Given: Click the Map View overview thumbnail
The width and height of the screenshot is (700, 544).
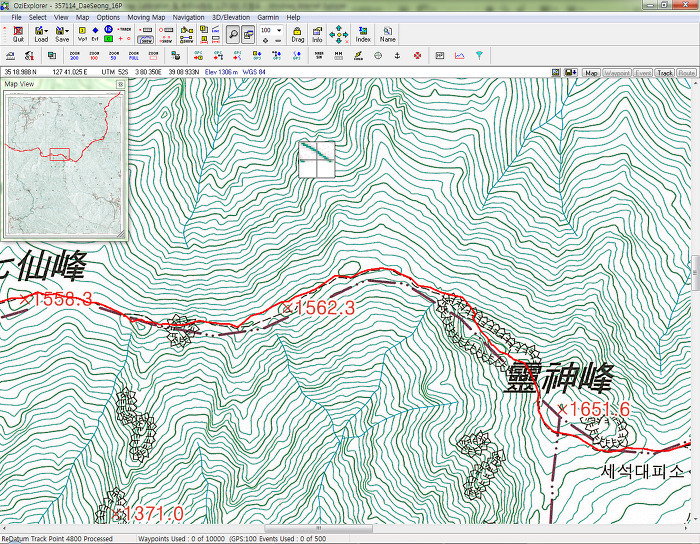Looking at the screenshot, I should [64, 164].
